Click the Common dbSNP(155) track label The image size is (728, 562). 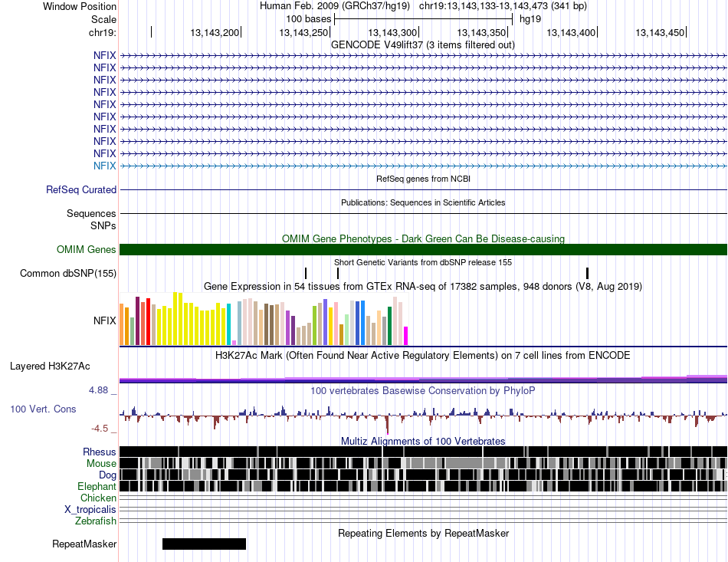click(67, 273)
